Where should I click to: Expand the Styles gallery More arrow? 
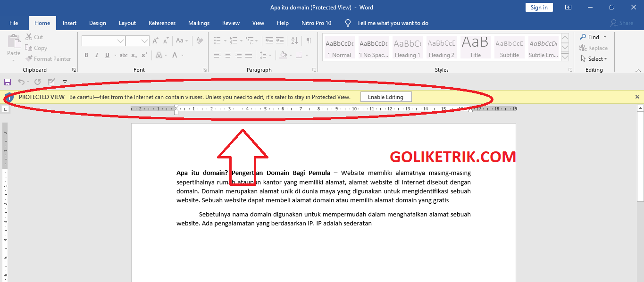565,56
